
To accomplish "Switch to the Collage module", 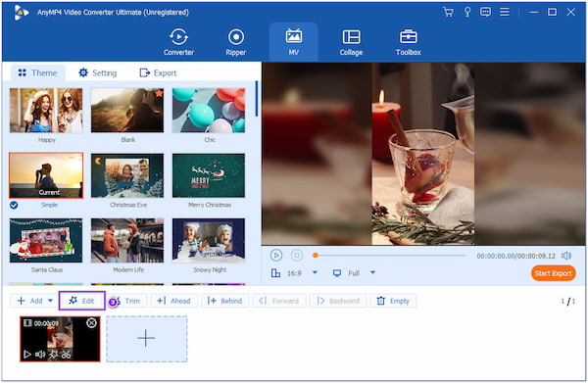I will (351, 42).
